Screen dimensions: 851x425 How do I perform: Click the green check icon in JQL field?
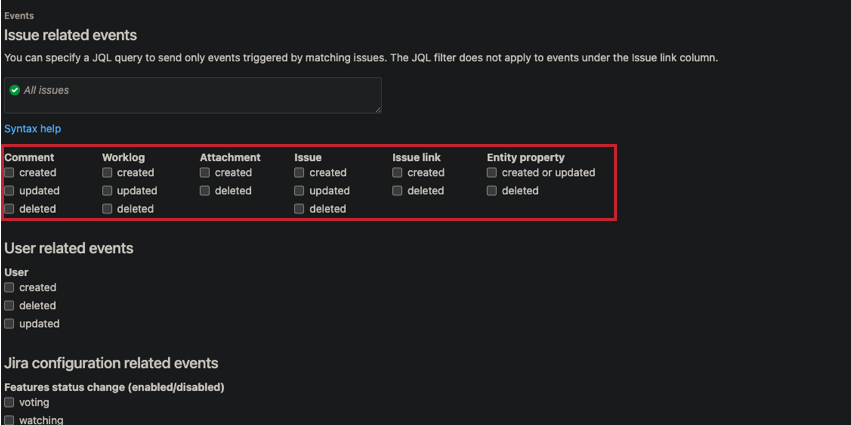coord(14,90)
